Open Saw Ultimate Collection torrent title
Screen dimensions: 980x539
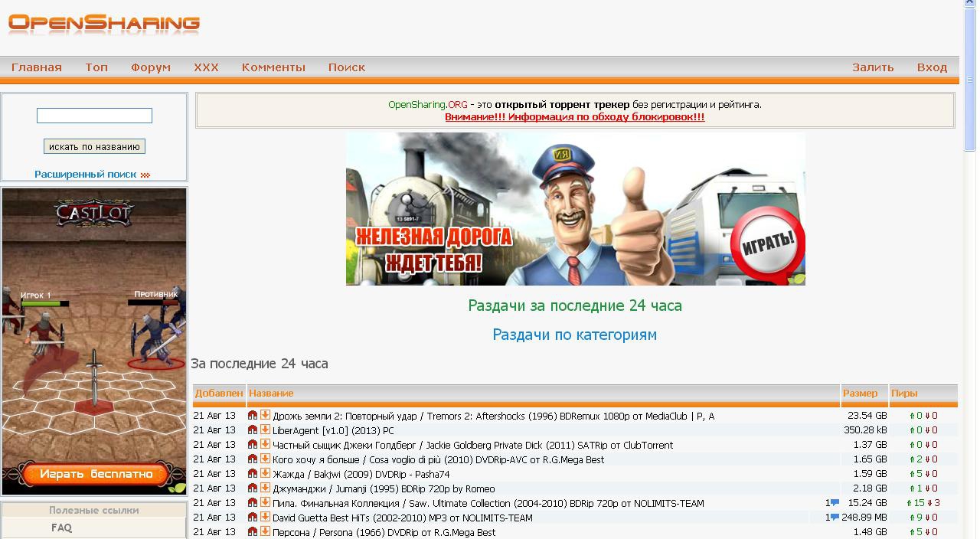[x=488, y=503]
